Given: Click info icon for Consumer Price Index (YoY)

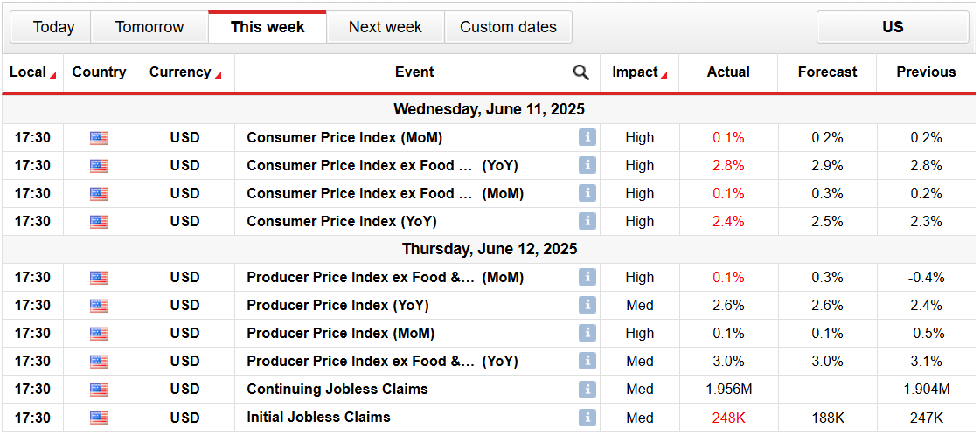Looking at the screenshot, I should tap(587, 221).
